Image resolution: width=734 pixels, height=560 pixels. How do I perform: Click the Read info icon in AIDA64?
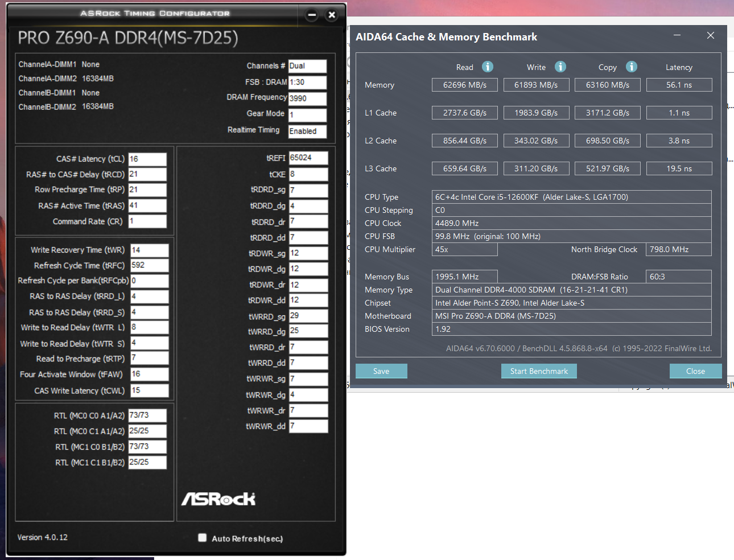pos(488,67)
